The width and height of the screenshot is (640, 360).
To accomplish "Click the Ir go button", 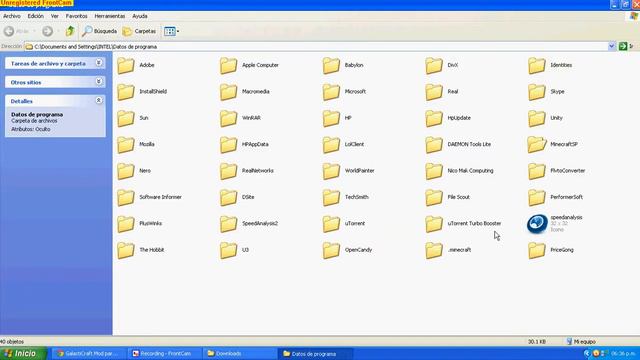I will (626, 46).
